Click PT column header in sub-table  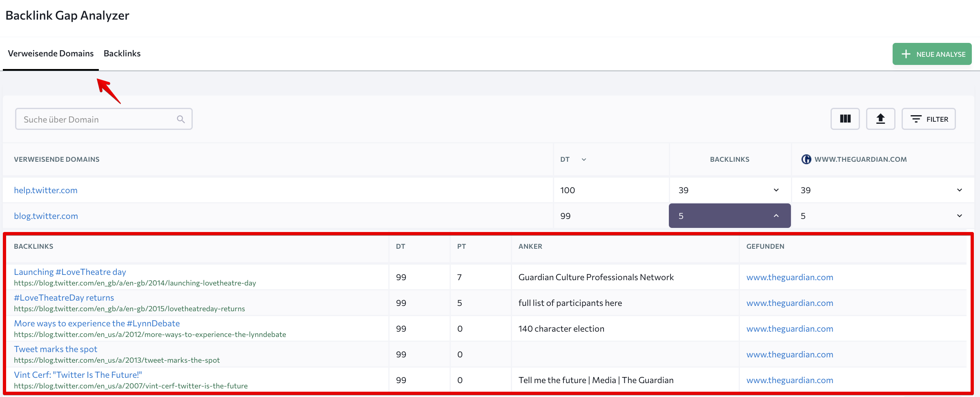(x=461, y=246)
